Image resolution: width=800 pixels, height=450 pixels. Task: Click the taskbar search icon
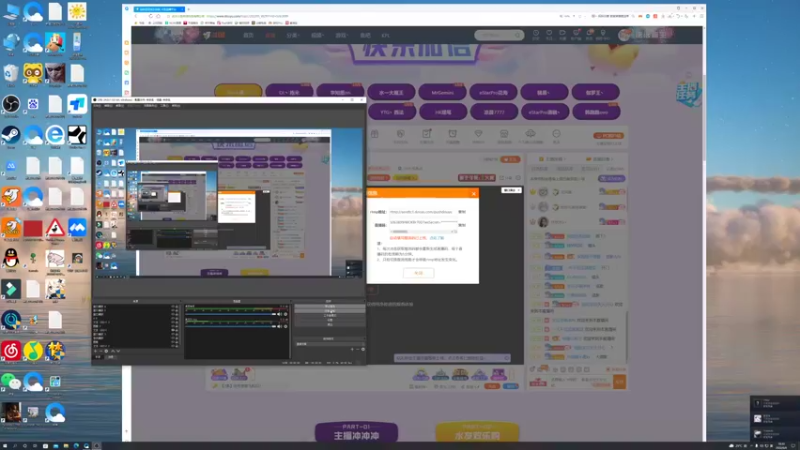pos(15,446)
